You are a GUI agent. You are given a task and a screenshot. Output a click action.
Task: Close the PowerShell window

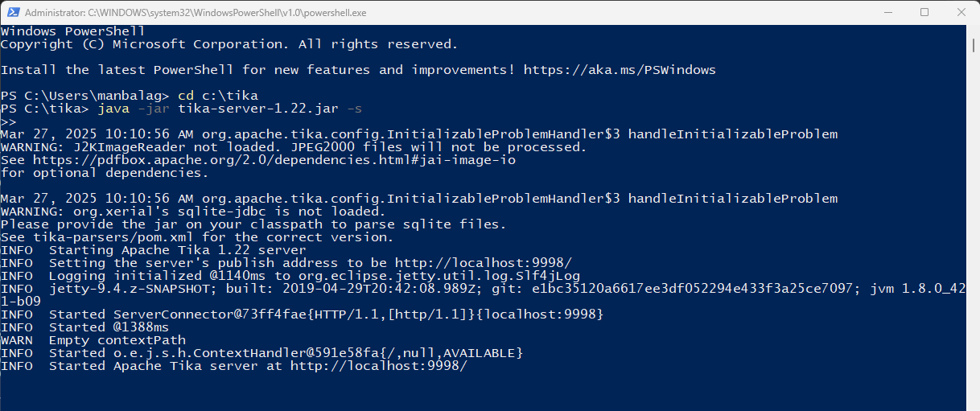click(961, 12)
